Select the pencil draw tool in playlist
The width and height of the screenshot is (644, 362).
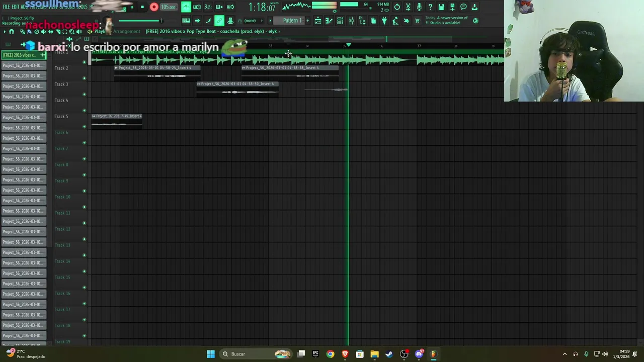(x=23, y=32)
